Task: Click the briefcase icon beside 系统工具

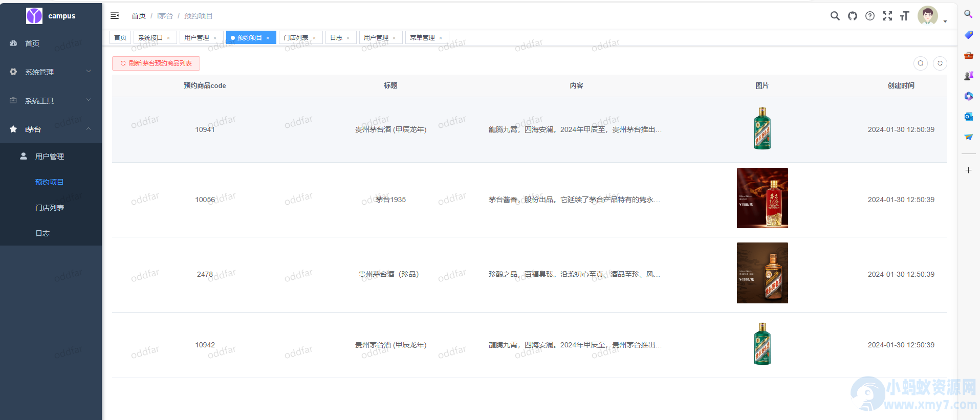Action: pyautogui.click(x=13, y=100)
